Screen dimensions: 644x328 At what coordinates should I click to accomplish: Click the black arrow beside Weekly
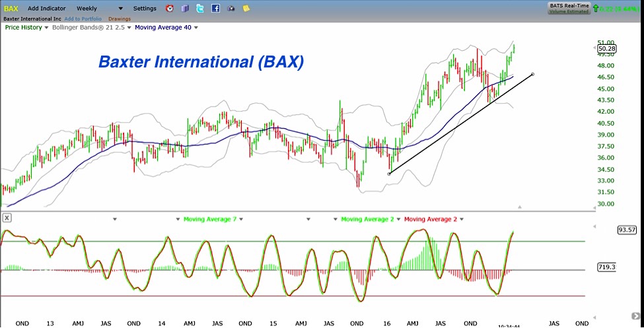pyautogui.click(x=120, y=9)
